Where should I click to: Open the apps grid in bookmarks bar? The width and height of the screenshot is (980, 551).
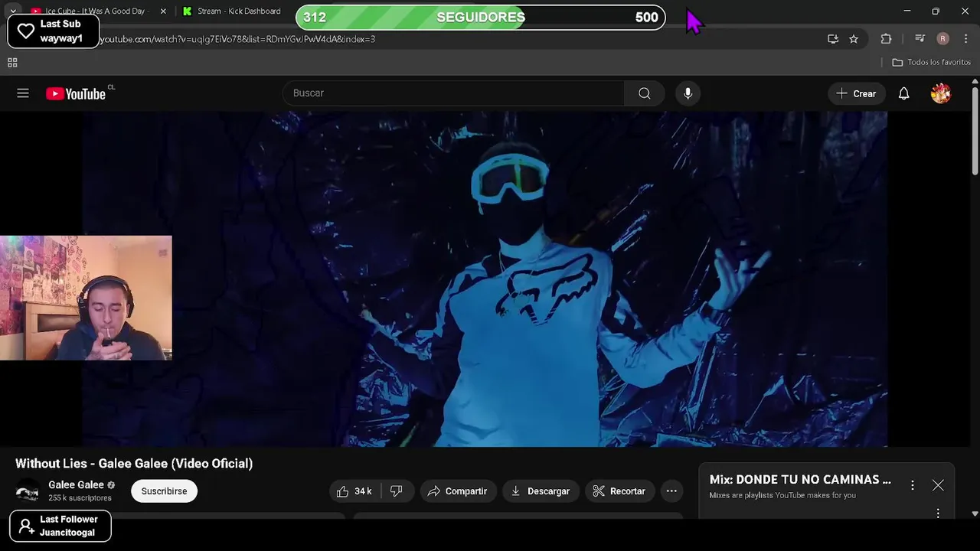[x=12, y=63]
